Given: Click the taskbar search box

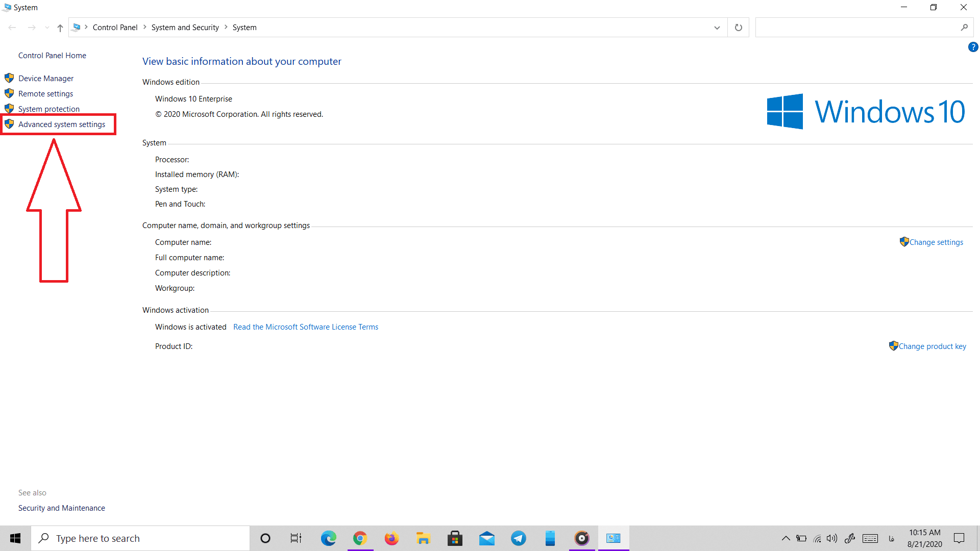Looking at the screenshot, I should [x=140, y=538].
